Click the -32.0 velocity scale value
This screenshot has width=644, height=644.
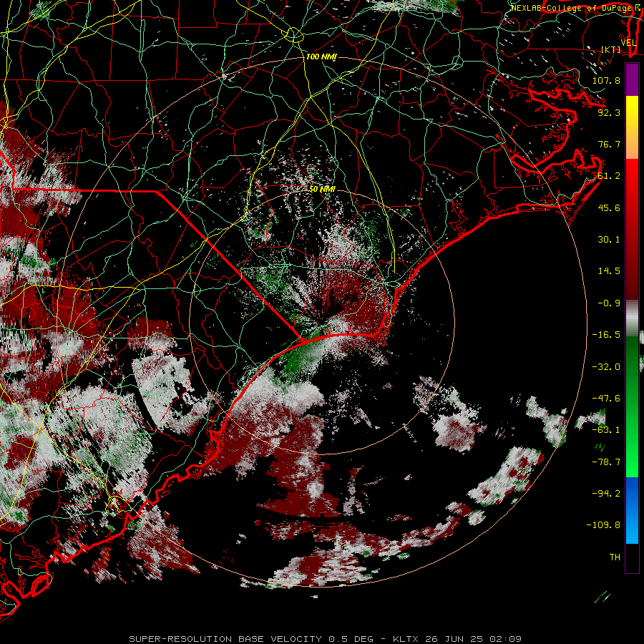[x=606, y=367]
